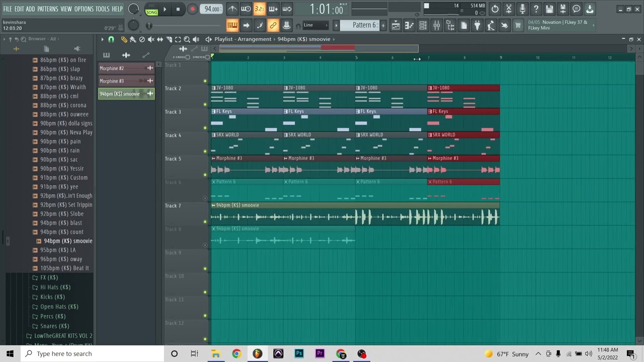Add a new pattern with plus button
The width and height of the screenshot is (644, 362).
(383, 25)
